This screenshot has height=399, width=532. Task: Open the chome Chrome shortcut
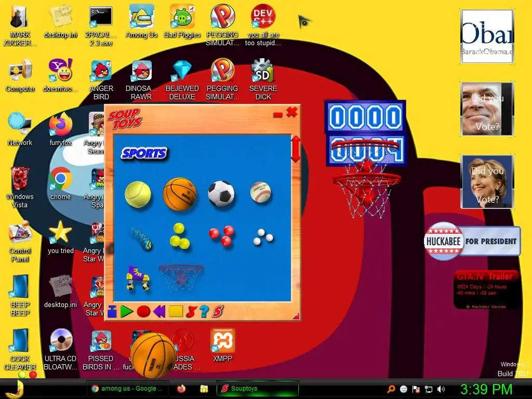click(60, 183)
